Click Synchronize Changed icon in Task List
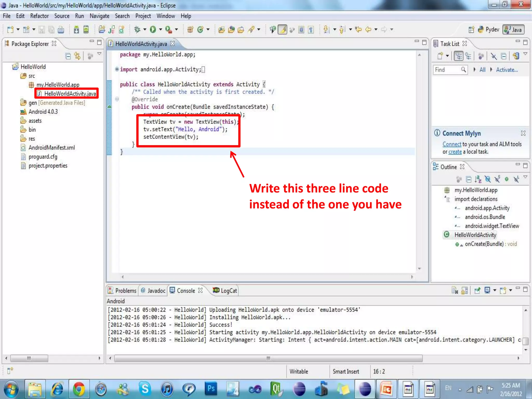532x399 pixels. coord(516,56)
